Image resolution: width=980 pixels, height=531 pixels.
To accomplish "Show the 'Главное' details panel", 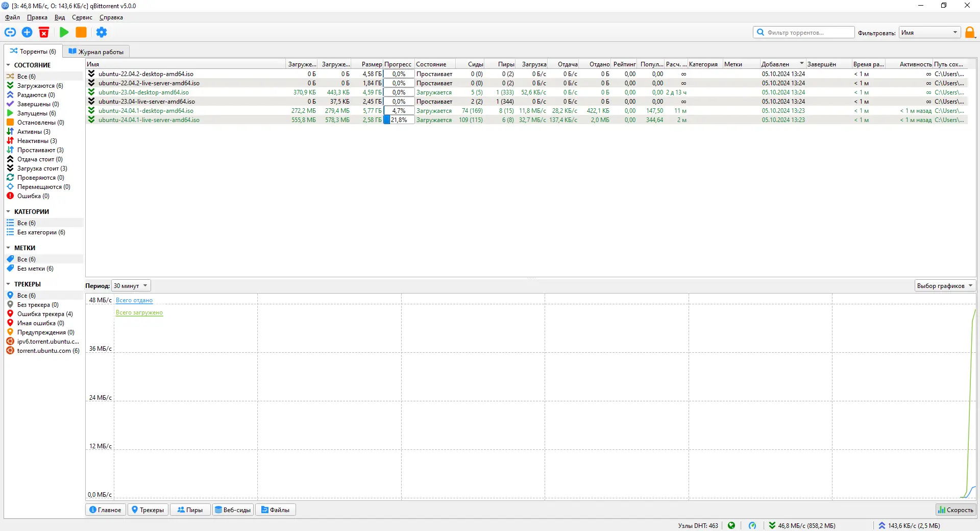I will 105,510.
